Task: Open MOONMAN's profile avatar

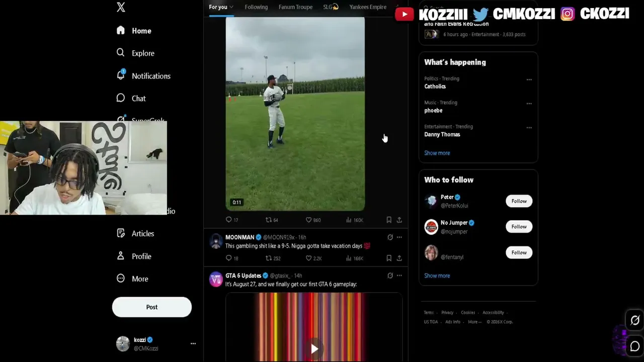Action: pos(216,241)
